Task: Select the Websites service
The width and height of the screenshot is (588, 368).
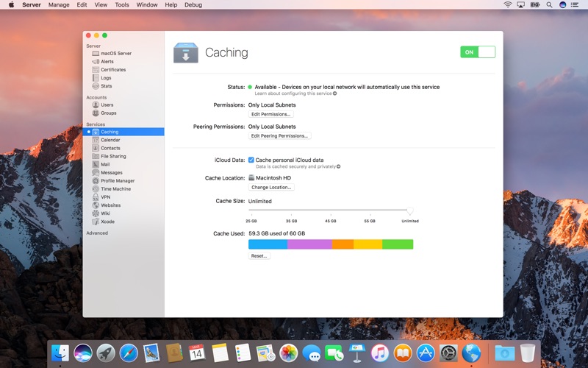Action: pyautogui.click(x=110, y=205)
